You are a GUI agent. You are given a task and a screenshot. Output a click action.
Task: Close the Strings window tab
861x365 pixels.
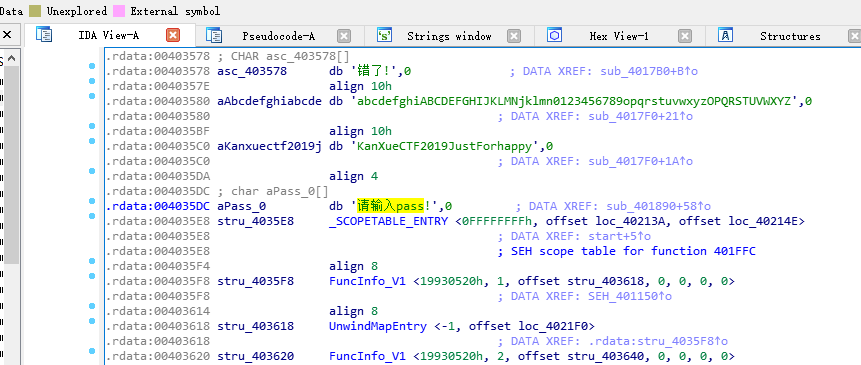point(514,36)
